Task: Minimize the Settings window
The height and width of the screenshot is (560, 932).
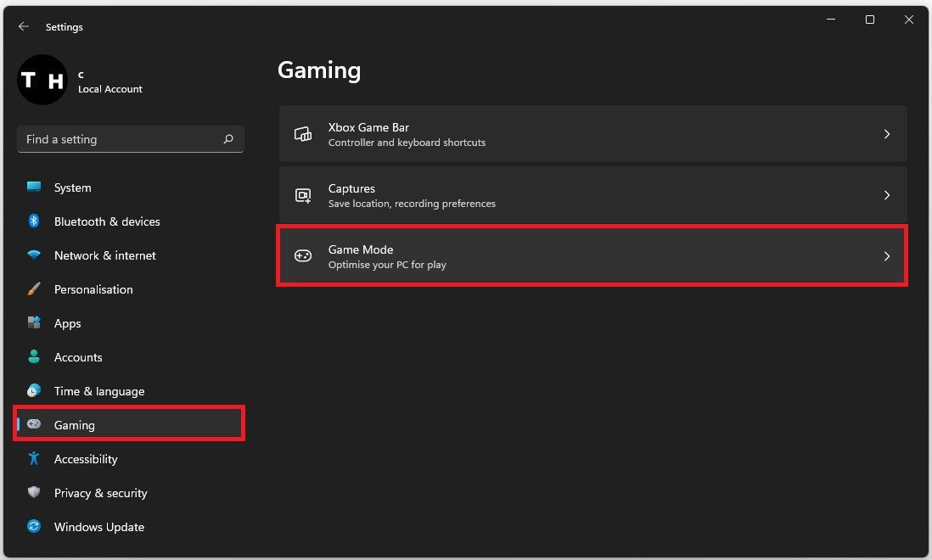Action: 831,20
